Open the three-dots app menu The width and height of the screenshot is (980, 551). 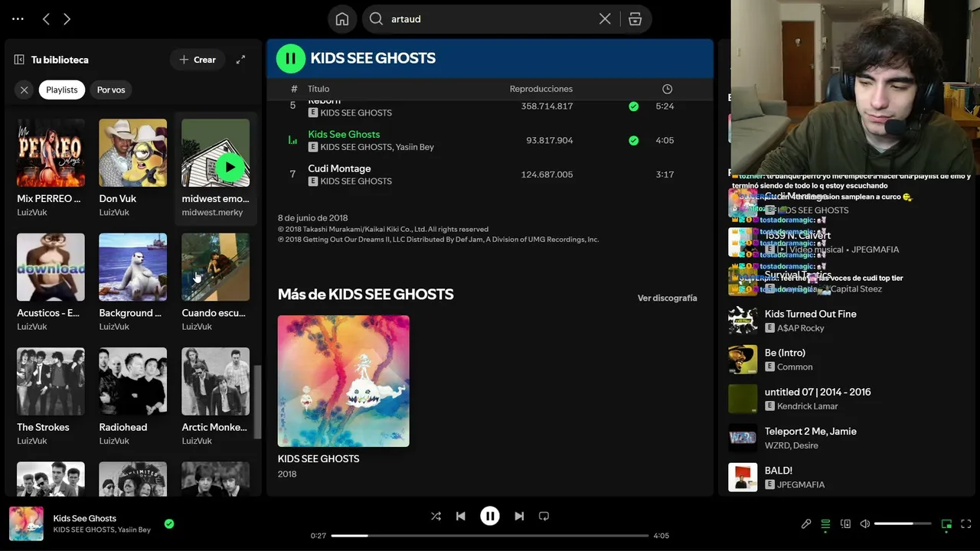tap(18, 19)
